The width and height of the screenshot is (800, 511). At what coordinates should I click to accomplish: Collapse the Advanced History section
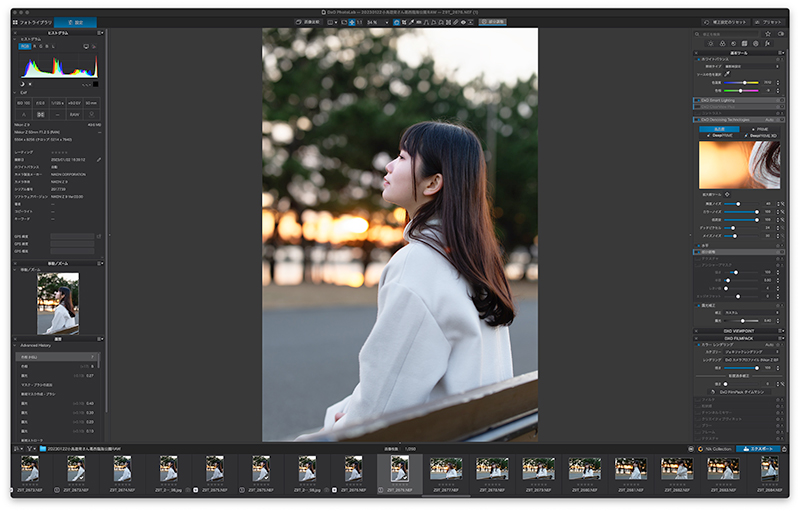tap(15, 345)
